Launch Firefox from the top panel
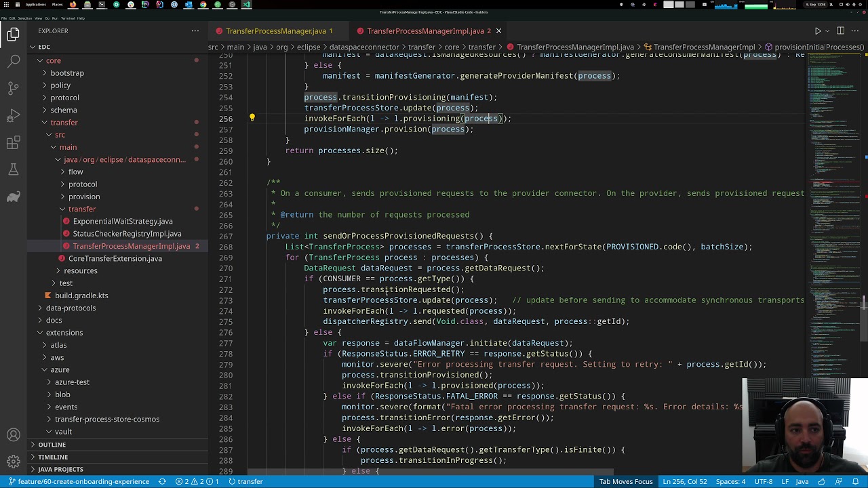The height and width of the screenshot is (488, 868). click(73, 5)
